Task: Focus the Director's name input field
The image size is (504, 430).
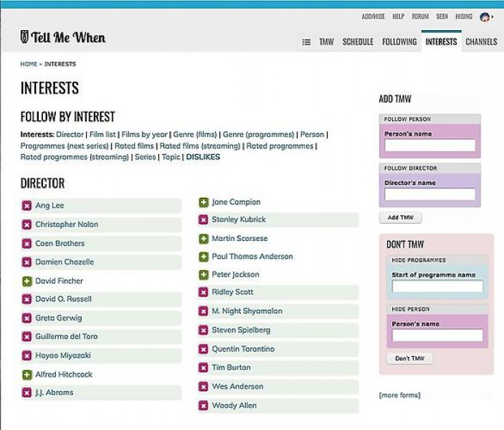Action: click(x=429, y=194)
